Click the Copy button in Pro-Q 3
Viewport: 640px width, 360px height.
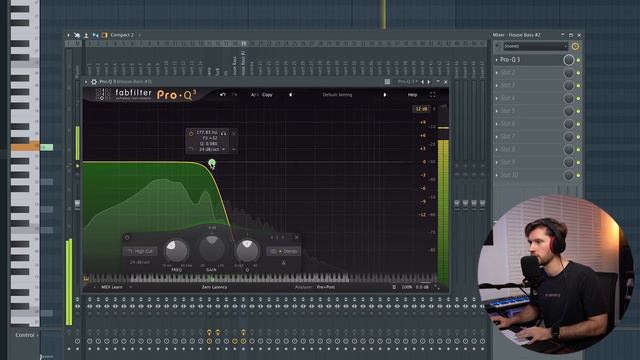coord(267,95)
